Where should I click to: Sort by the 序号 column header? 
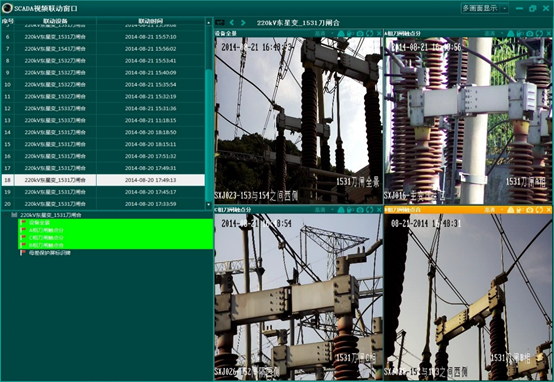click(x=7, y=21)
